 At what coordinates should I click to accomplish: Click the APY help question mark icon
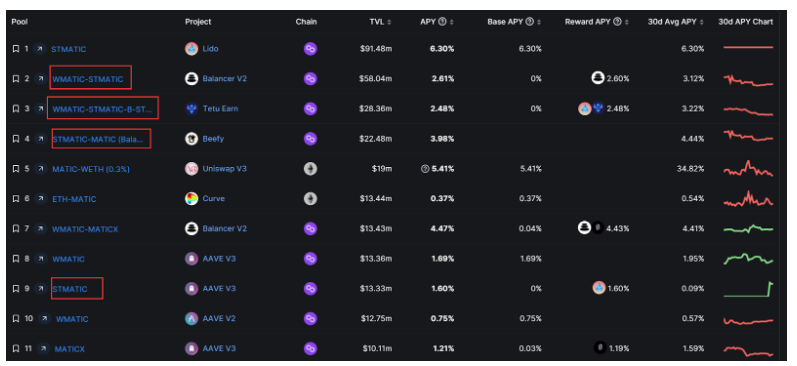coord(442,22)
